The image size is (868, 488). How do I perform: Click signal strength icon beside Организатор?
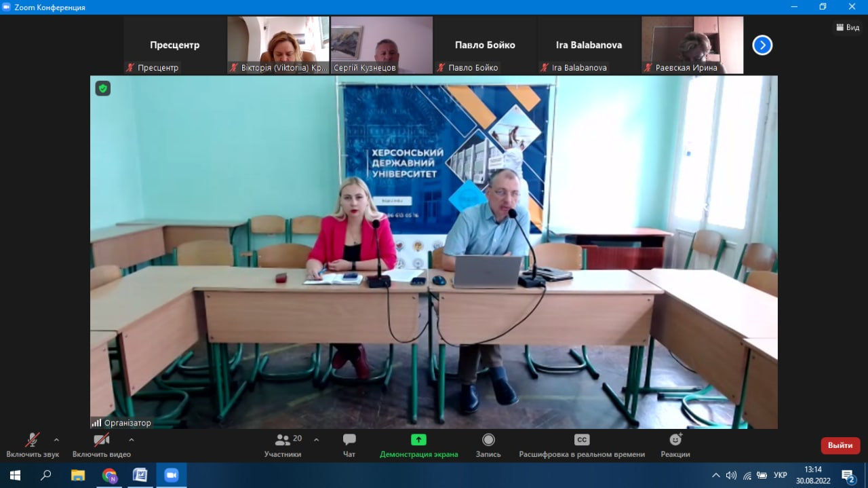96,423
